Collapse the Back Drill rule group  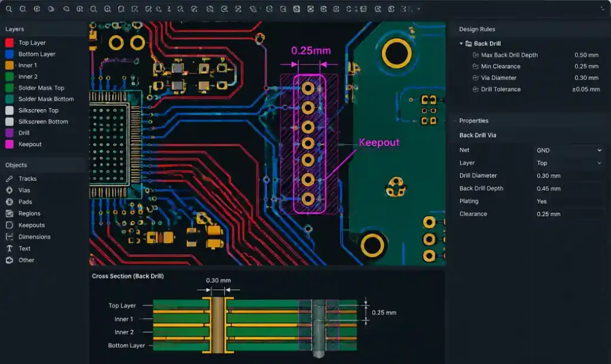click(461, 44)
